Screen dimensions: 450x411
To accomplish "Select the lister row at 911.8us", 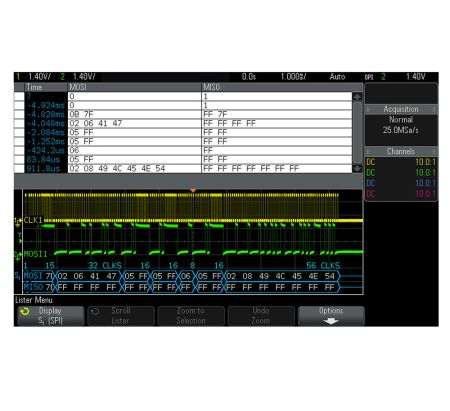I will (x=183, y=168).
